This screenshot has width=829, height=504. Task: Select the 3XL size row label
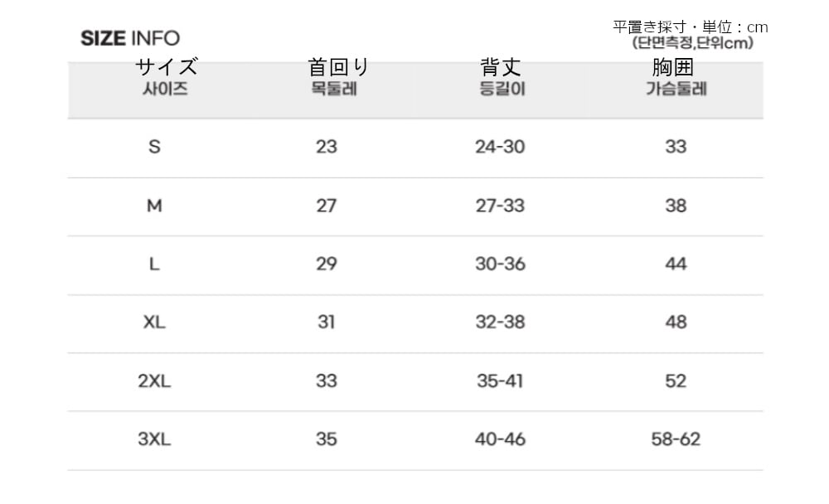[x=154, y=439]
